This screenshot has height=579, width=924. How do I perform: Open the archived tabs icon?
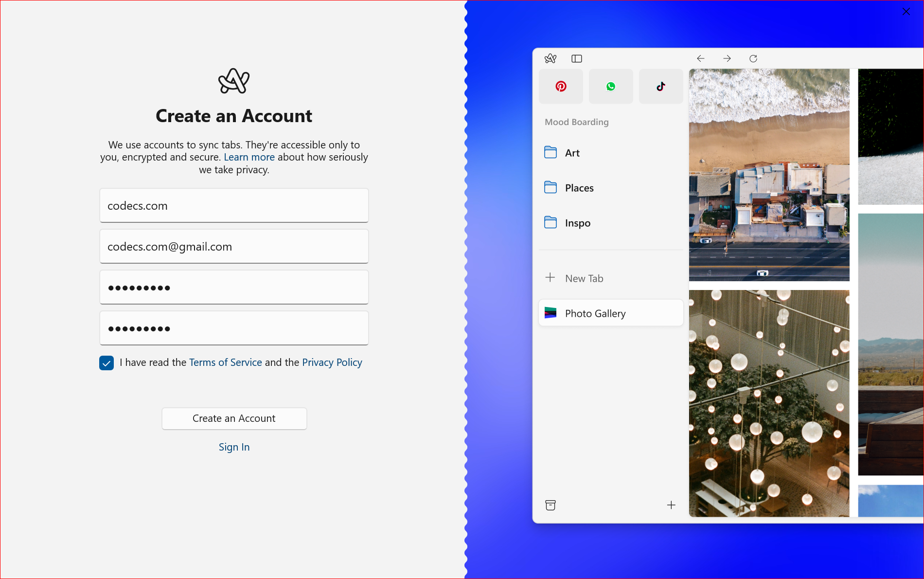tap(550, 505)
